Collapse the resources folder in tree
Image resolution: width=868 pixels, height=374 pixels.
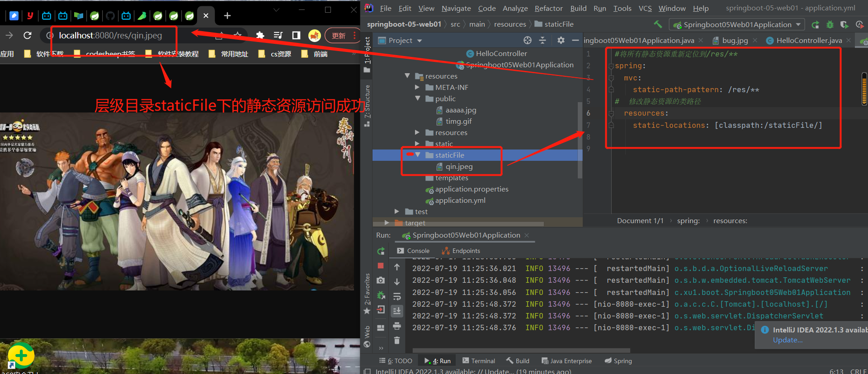407,76
